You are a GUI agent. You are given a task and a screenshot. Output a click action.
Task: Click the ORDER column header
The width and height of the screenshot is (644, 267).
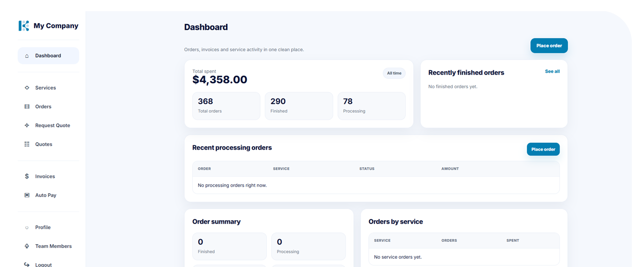pyautogui.click(x=204, y=169)
